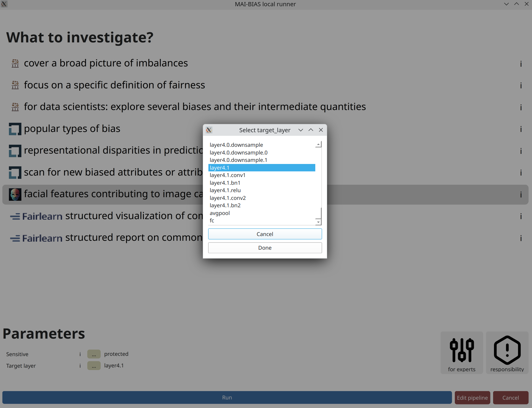The width and height of the screenshot is (532, 408).
Task: Click Done to confirm the layer selection
Action: [x=265, y=248]
